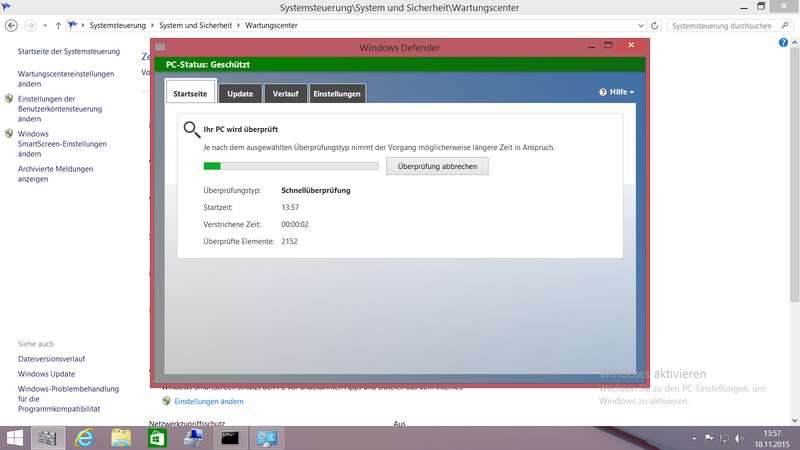The width and height of the screenshot is (800, 450).
Task: Click the Control Panel window title icon
Action: point(6,6)
